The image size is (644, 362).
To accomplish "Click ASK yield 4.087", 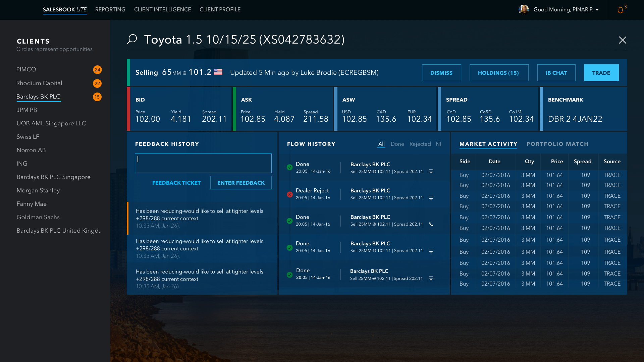I will click(284, 119).
